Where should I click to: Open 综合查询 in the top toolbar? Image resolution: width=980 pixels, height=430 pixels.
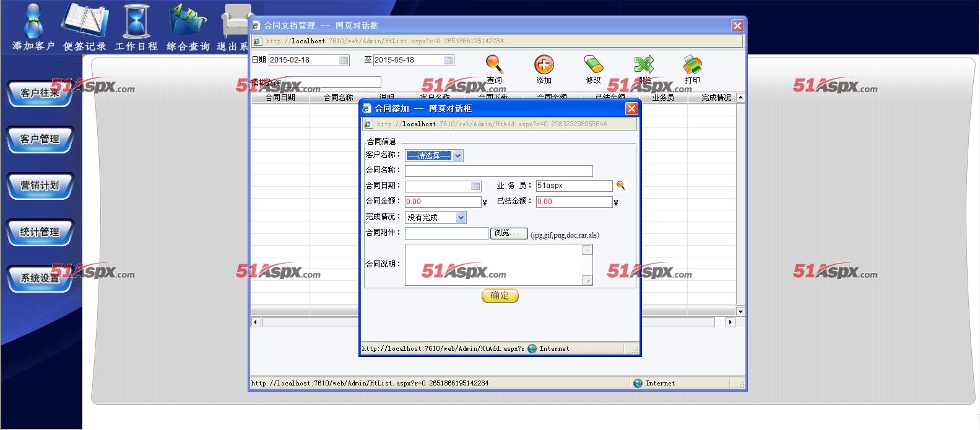(188, 28)
